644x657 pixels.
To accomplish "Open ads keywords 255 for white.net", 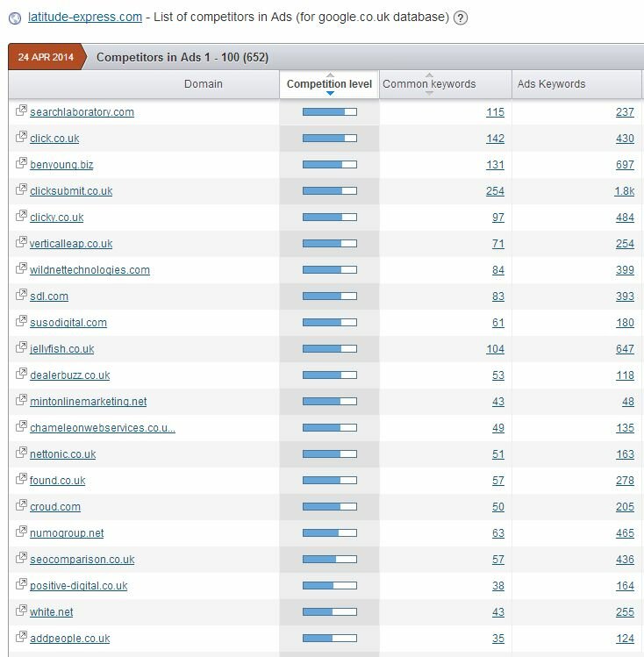I will click(625, 612).
